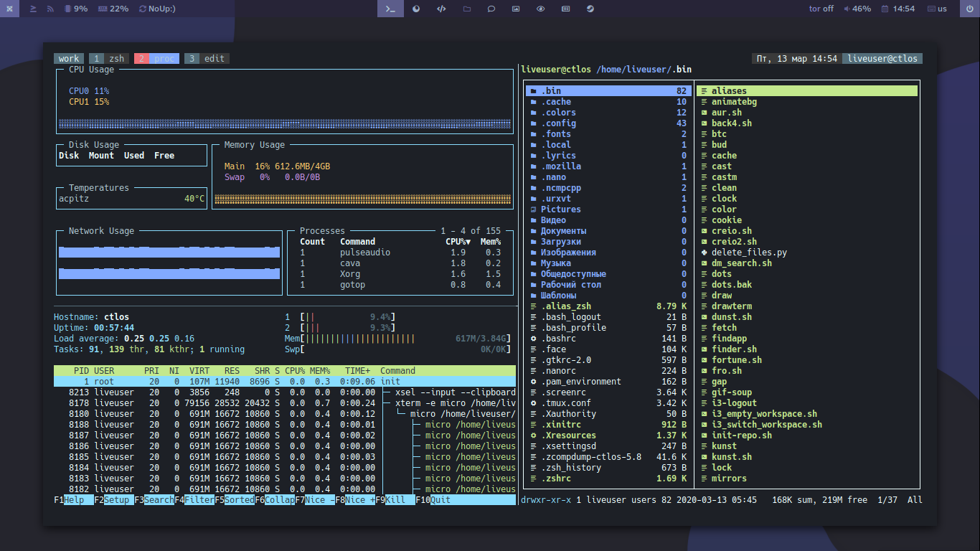The image size is (980, 551).
Task: Click the eye icon in the top bar
Action: tap(540, 9)
